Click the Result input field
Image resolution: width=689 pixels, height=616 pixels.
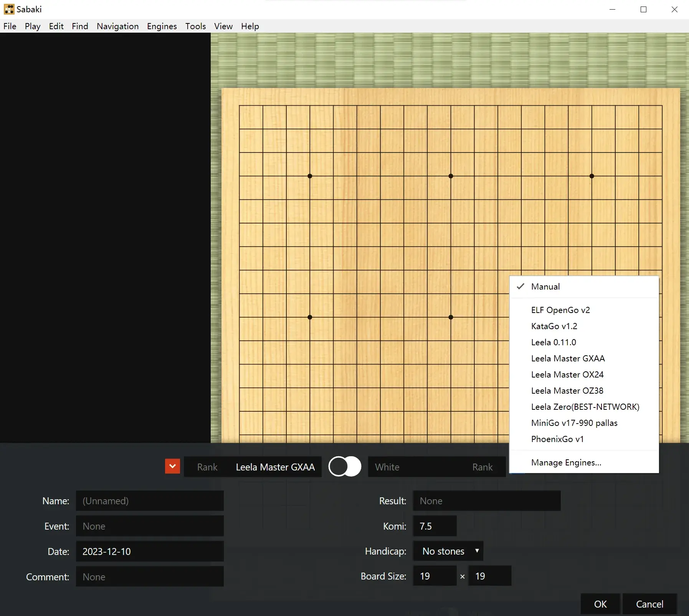coord(487,501)
